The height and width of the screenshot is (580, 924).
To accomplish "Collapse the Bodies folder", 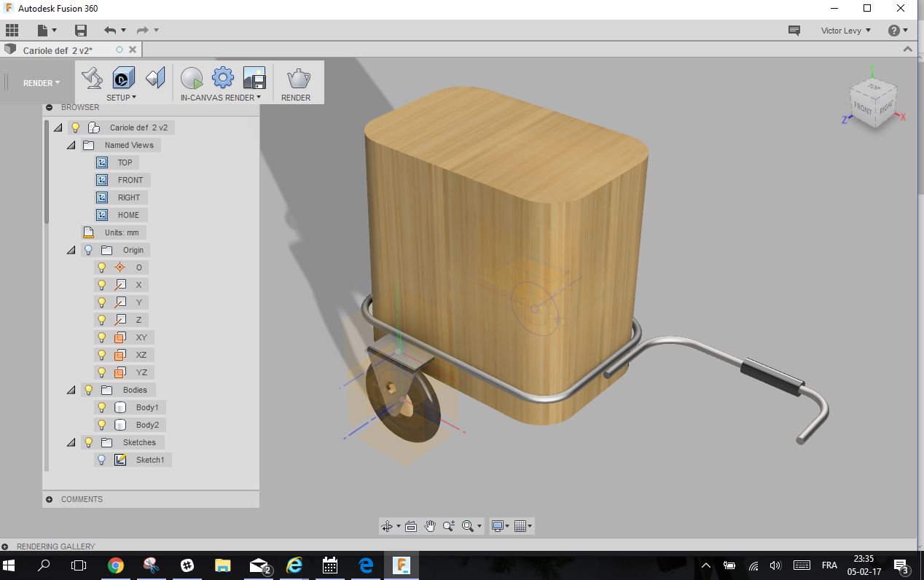I will point(71,390).
